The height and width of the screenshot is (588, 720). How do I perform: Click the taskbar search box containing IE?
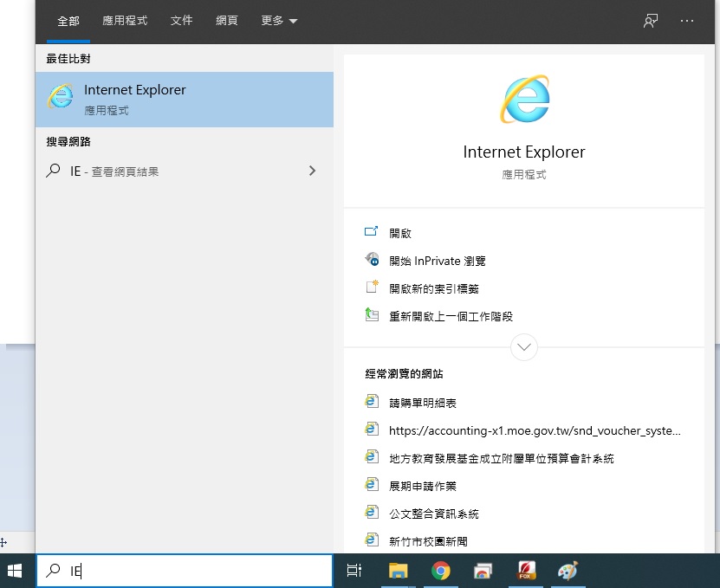(x=185, y=571)
